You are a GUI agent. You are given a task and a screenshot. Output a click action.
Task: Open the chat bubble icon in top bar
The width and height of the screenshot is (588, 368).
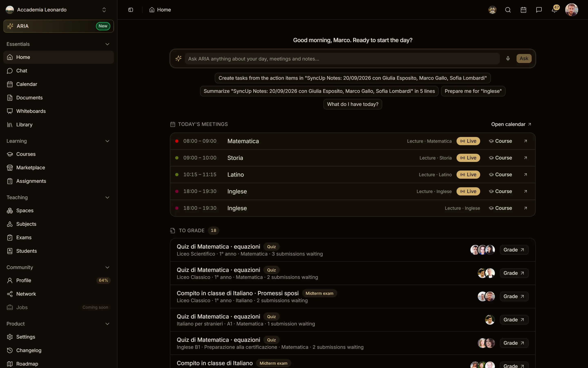pyautogui.click(x=539, y=10)
